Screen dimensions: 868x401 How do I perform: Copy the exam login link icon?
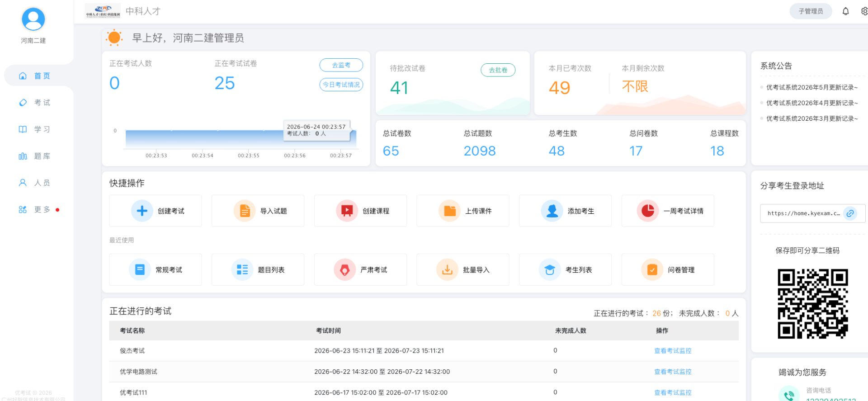click(850, 213)
